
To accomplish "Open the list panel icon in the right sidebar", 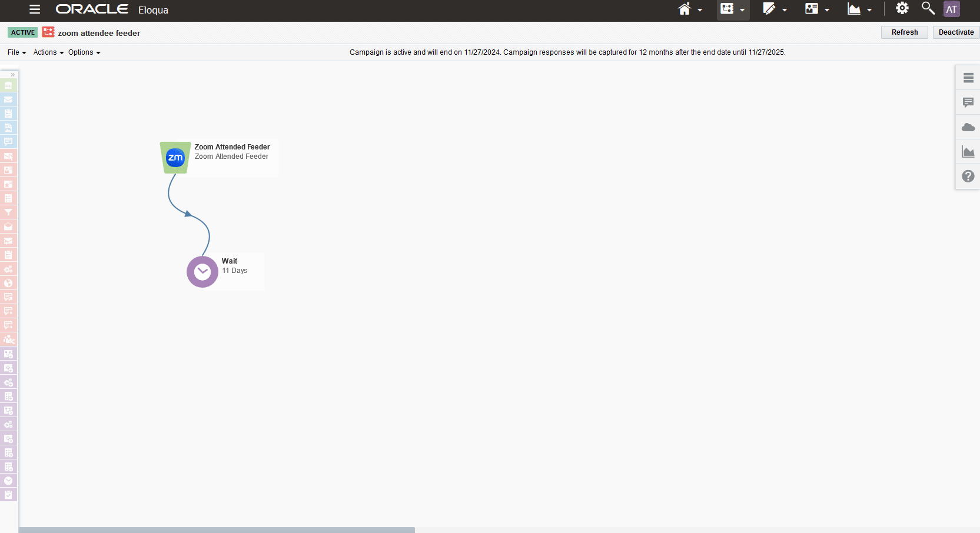I will (x=968, y=78).
